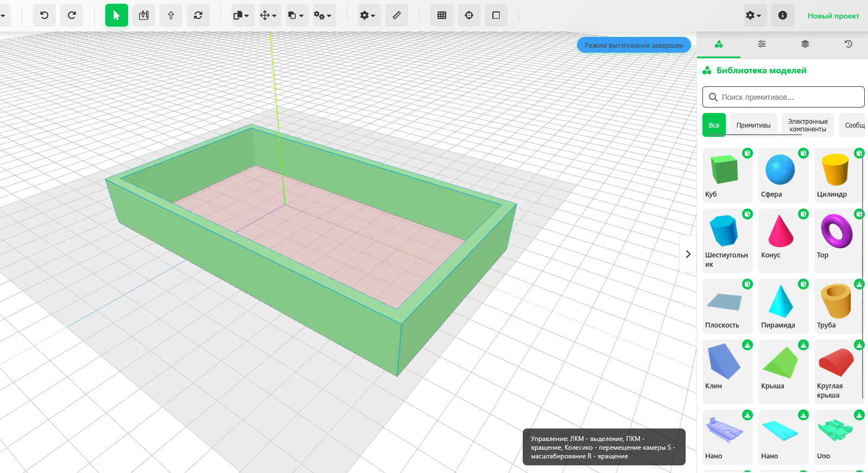Toggle the push-pull sketch tool
The height and width of the screenshot is (473, 868).
click(144, 15)
